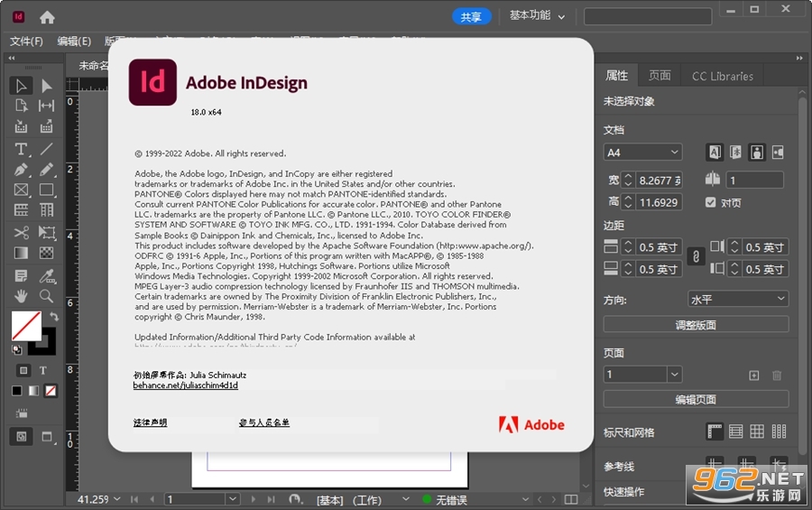
Task: Toggle document grid icon
Action: 757,431
